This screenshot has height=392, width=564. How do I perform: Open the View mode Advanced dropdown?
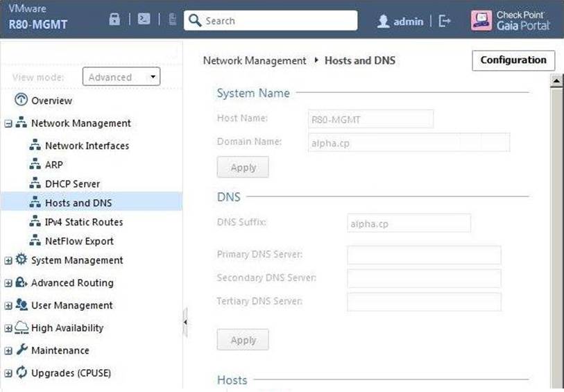point(121,77)
